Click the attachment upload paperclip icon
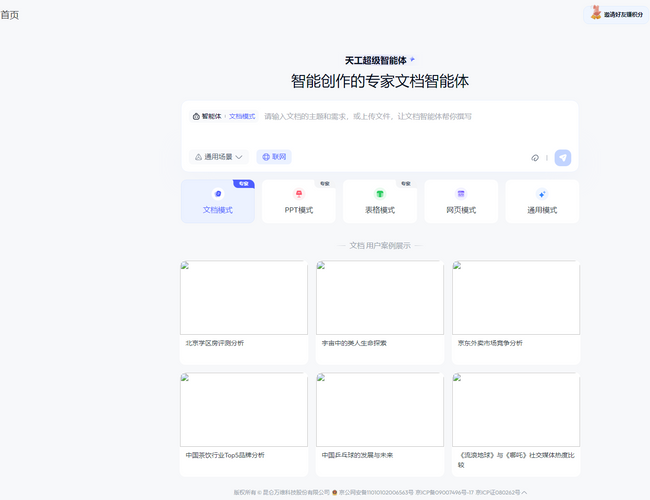Image resolution: width=650 pixels, height=500 pixels. (535, 158)
